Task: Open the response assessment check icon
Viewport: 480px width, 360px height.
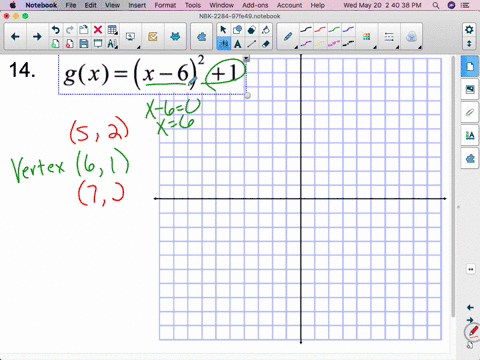Action: [x=153, y=37]
